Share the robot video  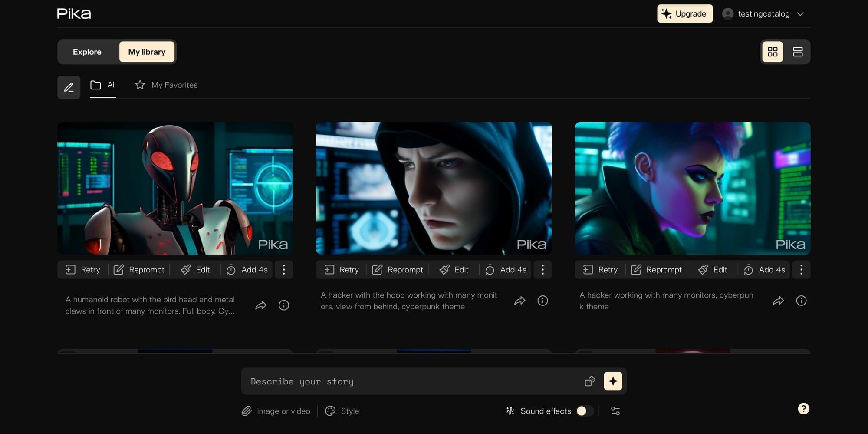point(261,305)
